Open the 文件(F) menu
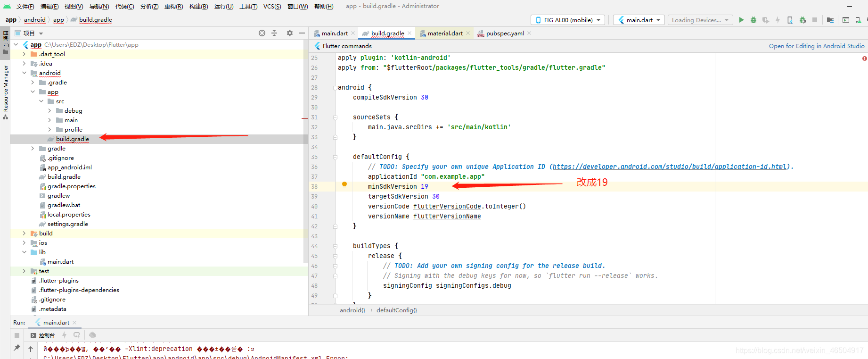 click(25, 6)
